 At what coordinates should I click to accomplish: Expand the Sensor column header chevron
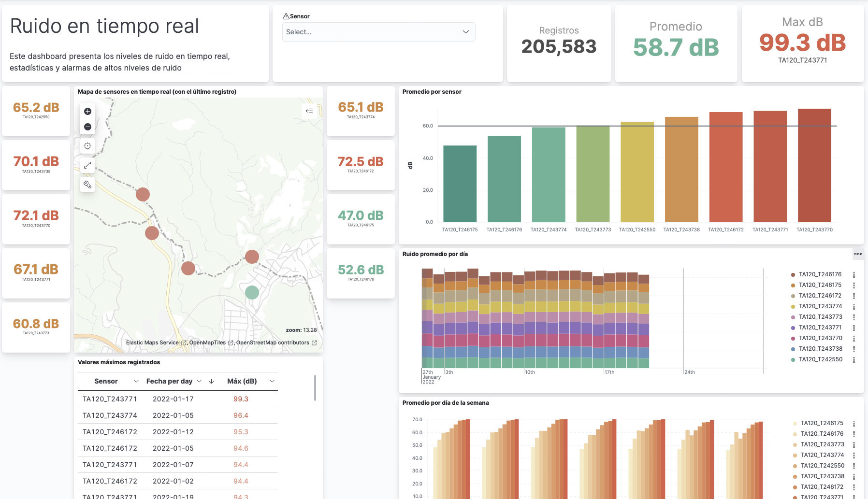pyautogui.click(x=136, y=382)
